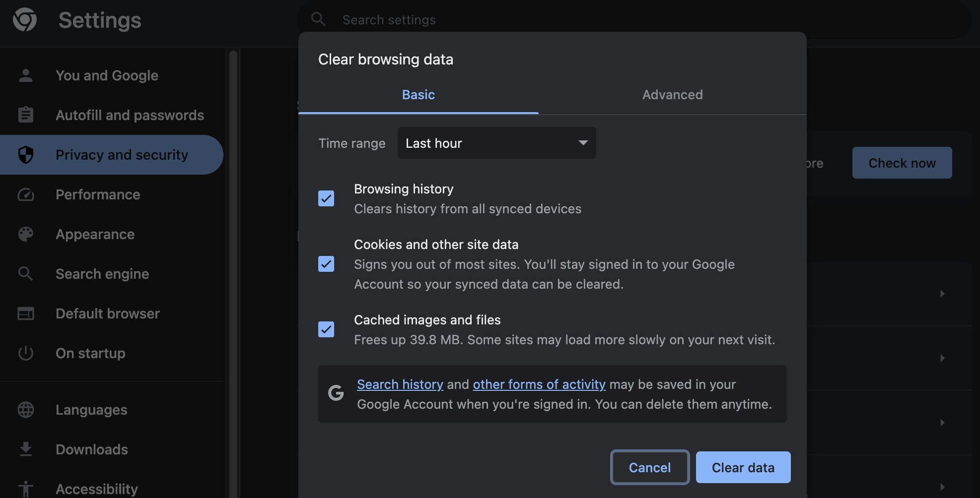980x498 pixels.
Task: Cancel the Clear browsing data dialog
Action: point(649,467)
